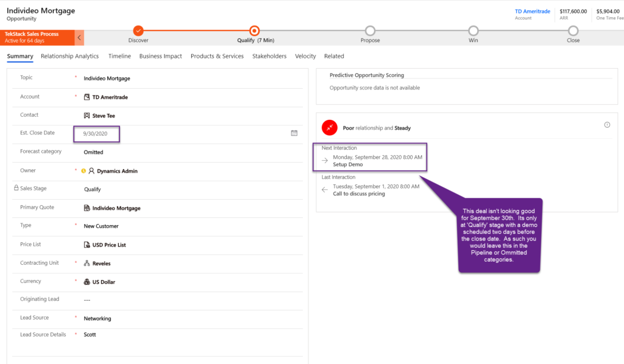
Task: Switch to Relationship Analytics tab
Action: [69, 56]
